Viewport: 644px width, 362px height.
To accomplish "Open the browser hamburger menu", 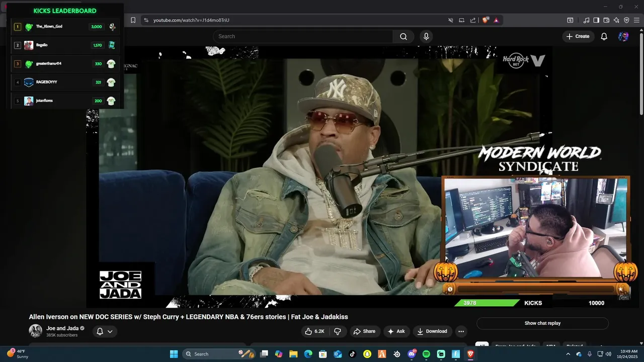I will (636, 20).
